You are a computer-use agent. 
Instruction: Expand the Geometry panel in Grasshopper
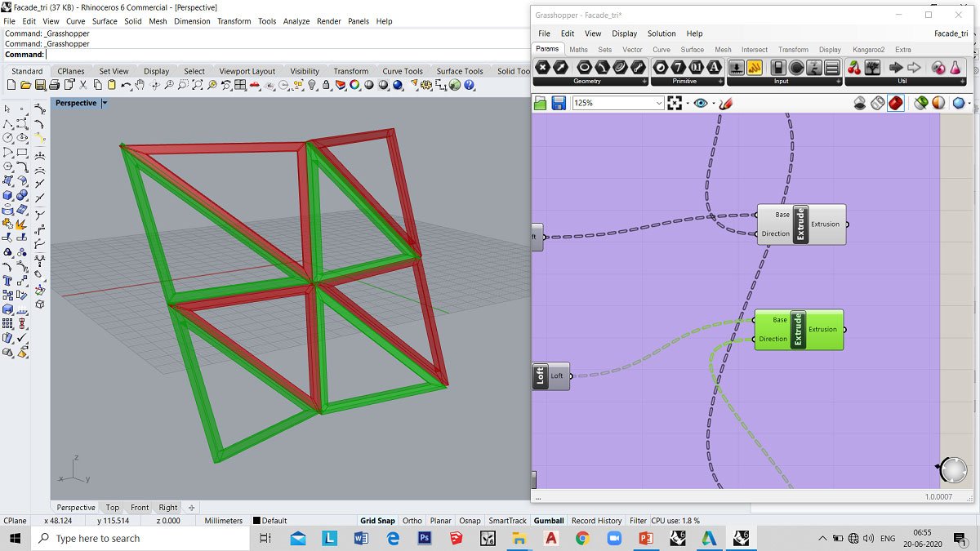tap(644, 82)
